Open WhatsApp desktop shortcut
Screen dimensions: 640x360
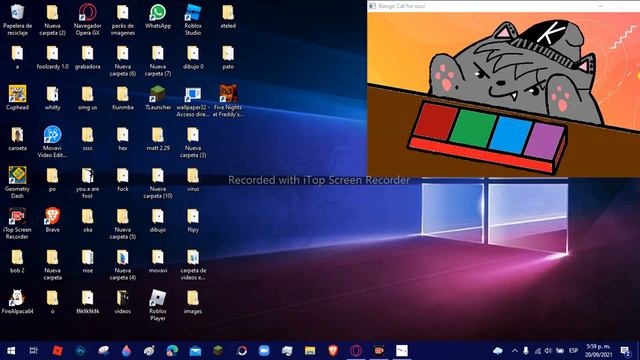coord(158,16)
